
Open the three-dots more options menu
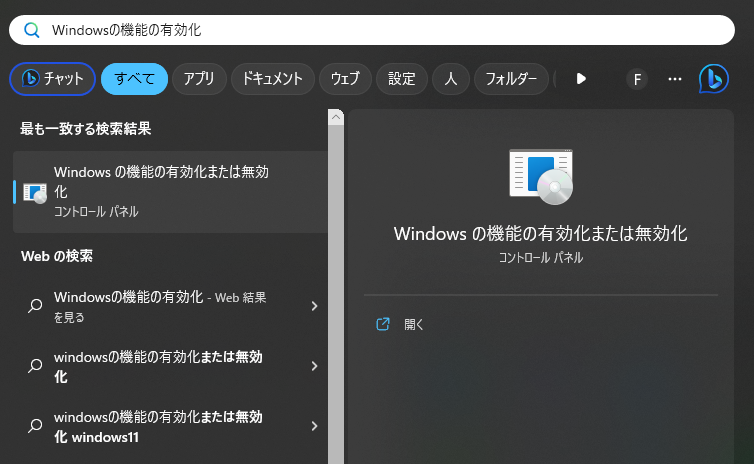click(675, 79)
